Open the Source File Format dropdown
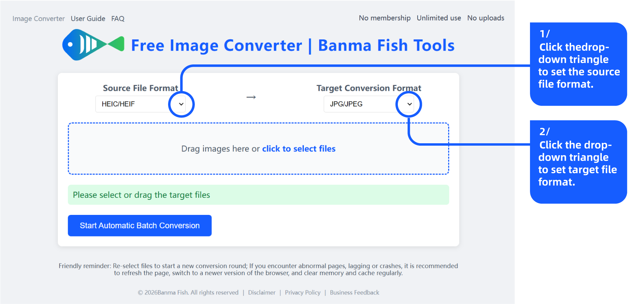Image resolution: width=644 pixels, height=304 pixels. 140,104
